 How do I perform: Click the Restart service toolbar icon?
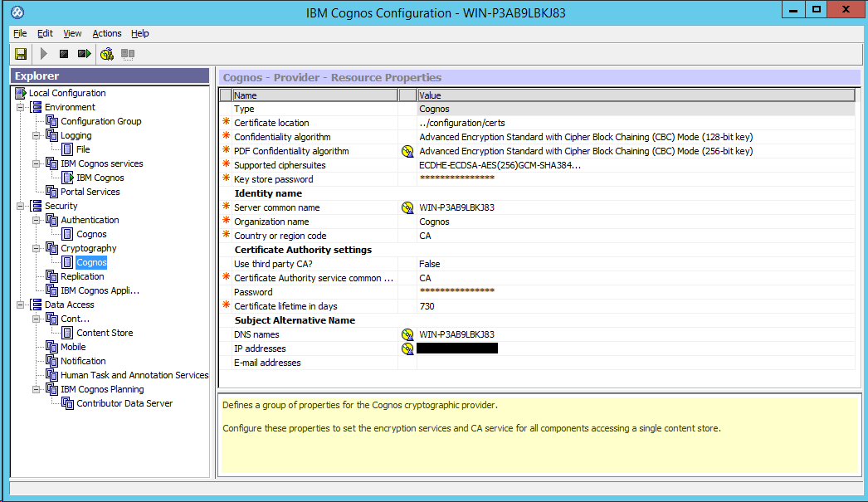click(x=84, y=54)
